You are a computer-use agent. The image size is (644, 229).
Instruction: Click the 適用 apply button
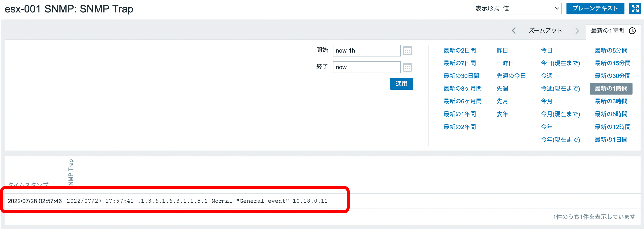point(401,84)
